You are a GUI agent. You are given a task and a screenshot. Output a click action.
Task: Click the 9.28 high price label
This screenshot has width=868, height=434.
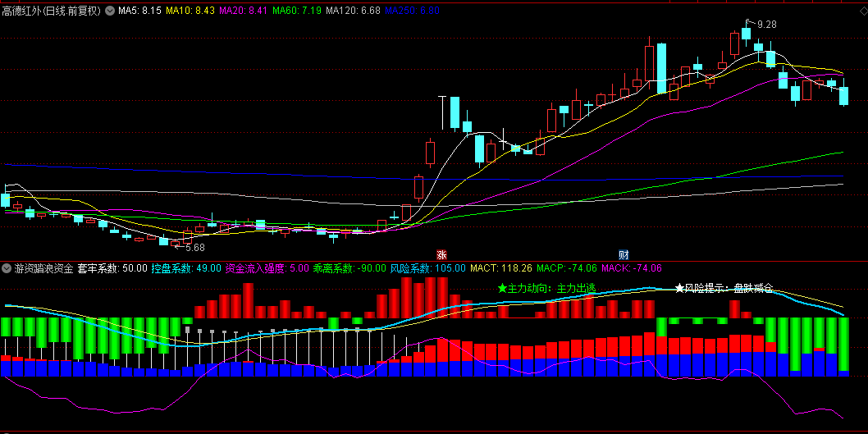click(767, 25)
